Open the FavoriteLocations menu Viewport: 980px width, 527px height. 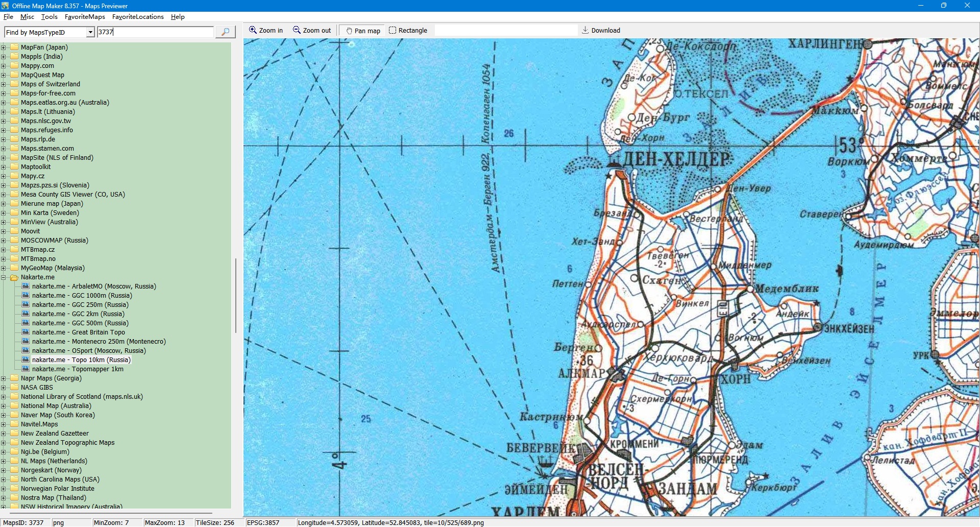138,17
